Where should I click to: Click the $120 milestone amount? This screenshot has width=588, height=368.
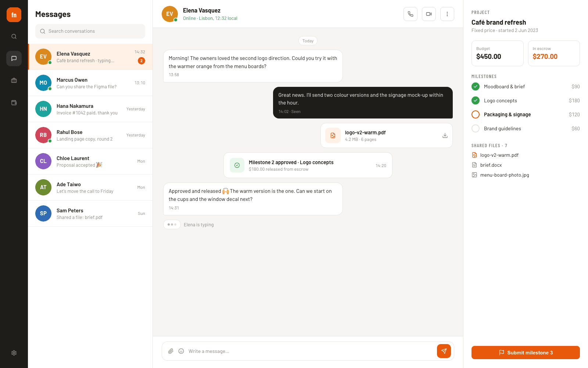(x=574, y=114)
